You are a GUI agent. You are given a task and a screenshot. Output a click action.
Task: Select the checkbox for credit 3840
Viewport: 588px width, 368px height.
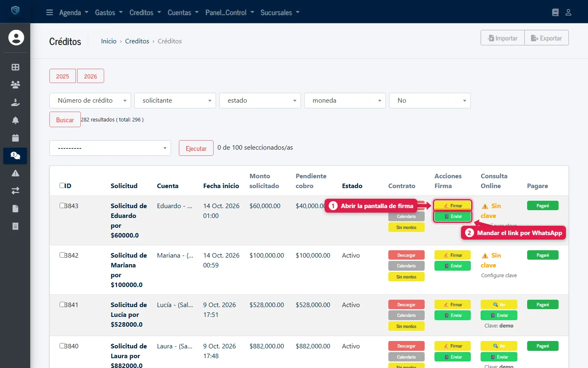pyautogui.click(x=62, y=346)
